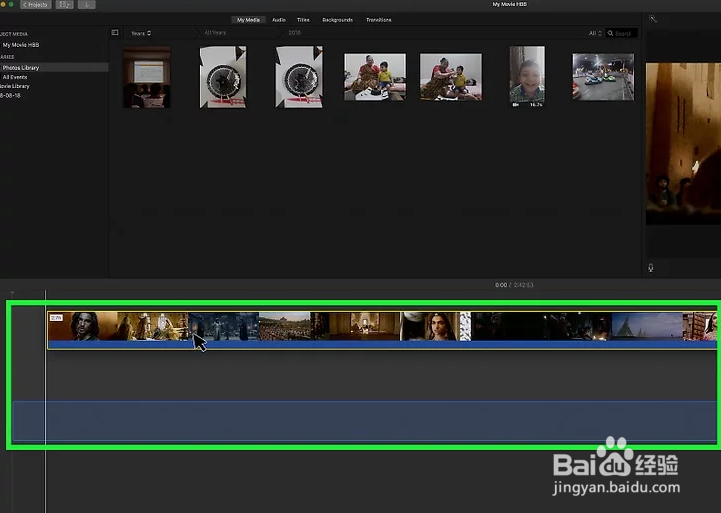Click the 2018 breadcrumb

(x=294, y=33)
